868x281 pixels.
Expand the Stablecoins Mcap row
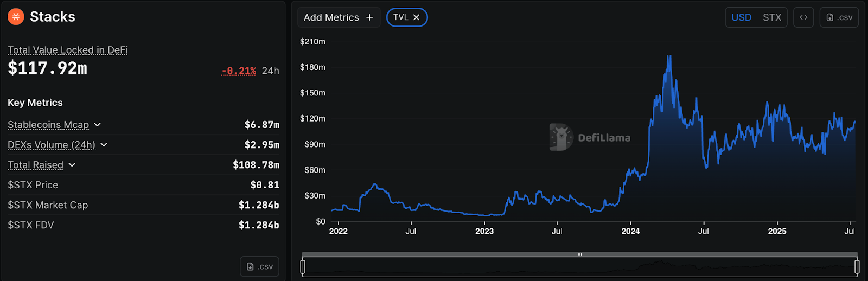98,125
